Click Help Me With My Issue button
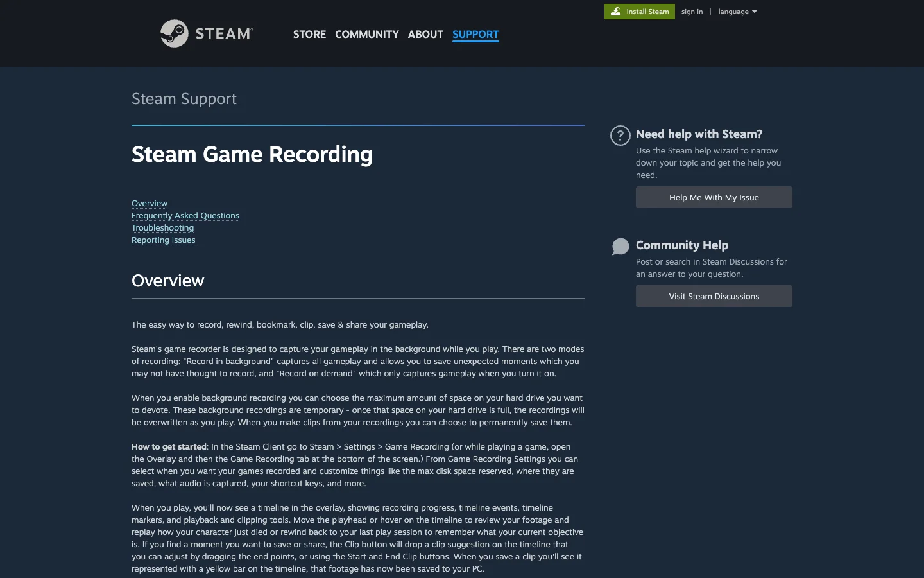This screenshot has height=578, width=924. click(x=714, y=197)
